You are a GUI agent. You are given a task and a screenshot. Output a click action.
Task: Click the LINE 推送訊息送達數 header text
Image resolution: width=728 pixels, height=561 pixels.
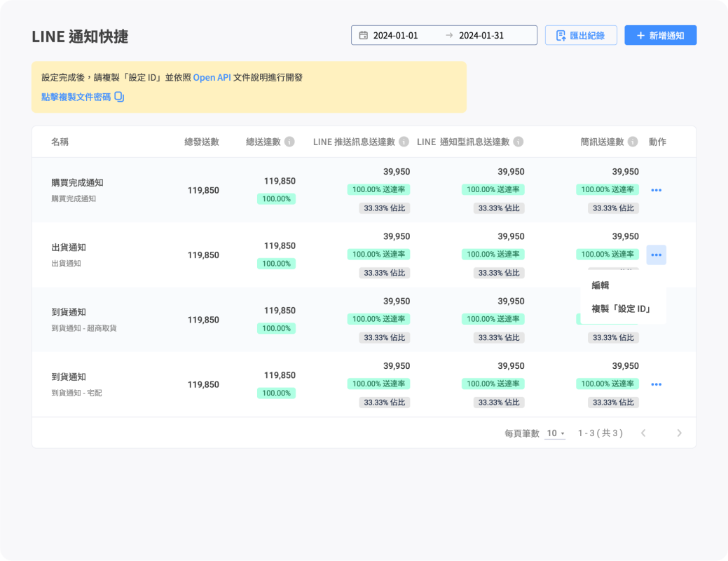point(354,142)
